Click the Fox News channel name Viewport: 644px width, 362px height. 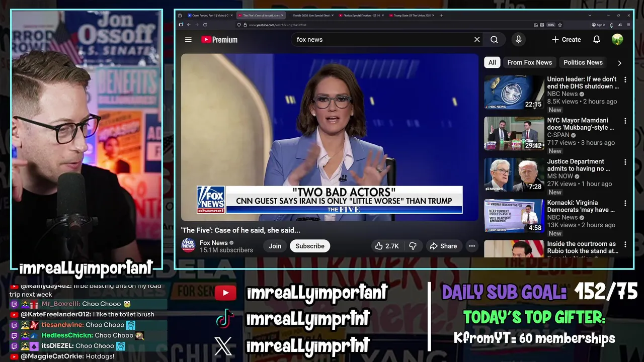click(214, 243)
